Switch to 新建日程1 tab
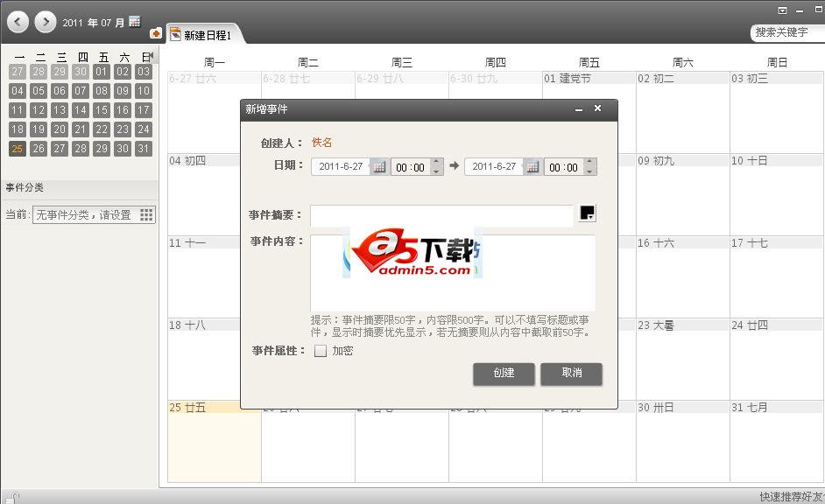This screenshot has width=825, height=504. point(207,35)
